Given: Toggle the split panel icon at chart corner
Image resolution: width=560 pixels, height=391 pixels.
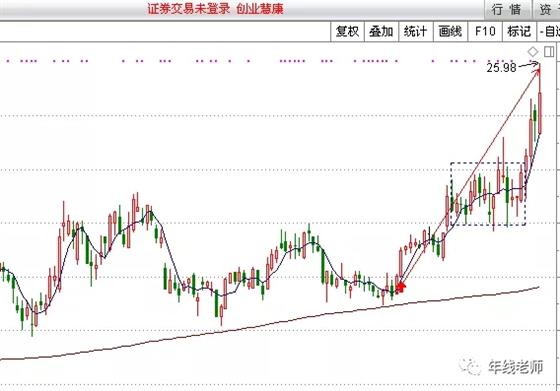Looking at the screenshot, I should click(549, 52).
